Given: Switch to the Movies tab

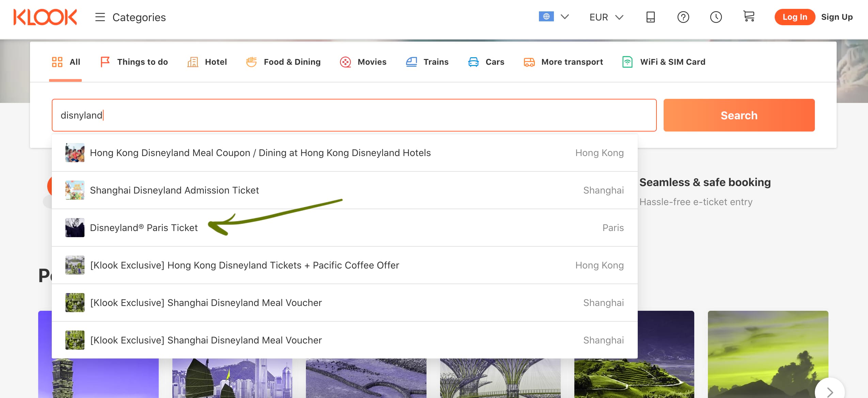Looking at the screenshot, I should 363,62.
